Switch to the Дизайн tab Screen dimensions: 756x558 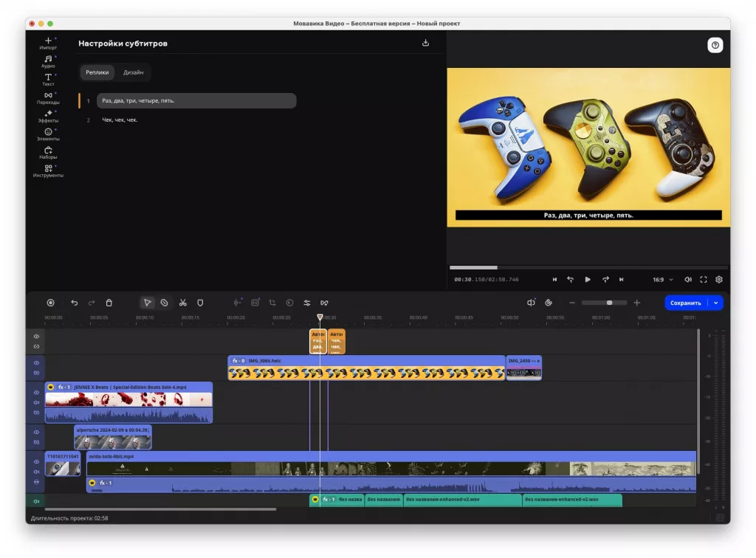pyautogui.click(x=134, y=72)
